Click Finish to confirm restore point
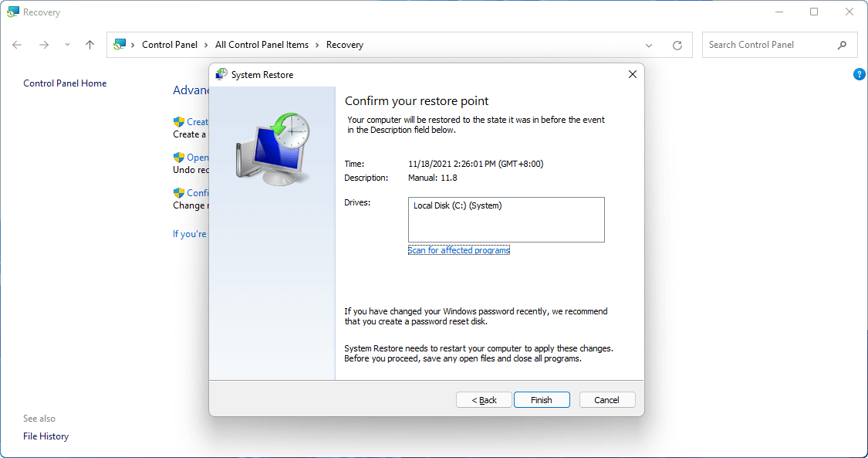Viewport: 868px width, 458px height. pyautogui.click(x=542, y=400)
